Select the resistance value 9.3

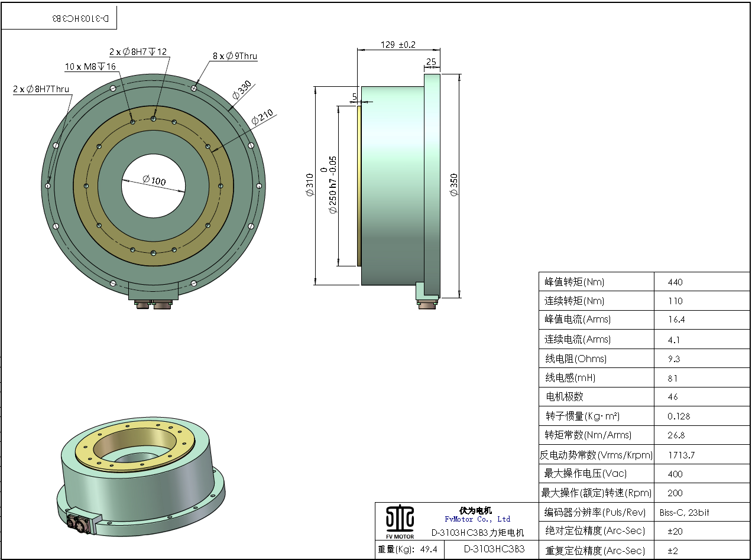(x=673, y=359)
